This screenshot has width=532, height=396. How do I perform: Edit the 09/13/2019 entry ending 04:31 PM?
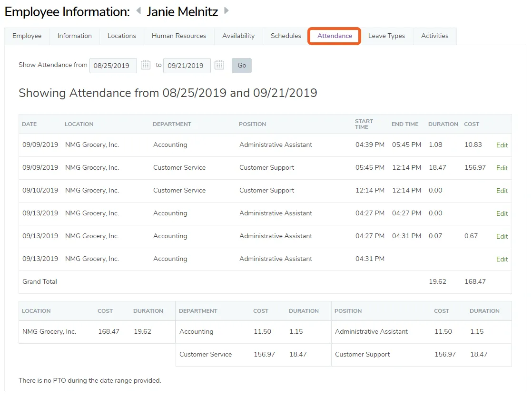point(502,236)
